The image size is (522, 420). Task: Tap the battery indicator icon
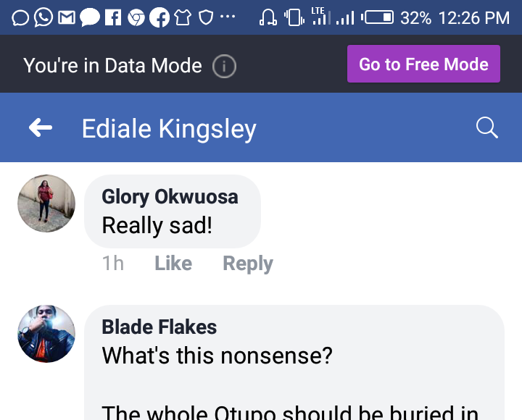click(x=378, y=17)
